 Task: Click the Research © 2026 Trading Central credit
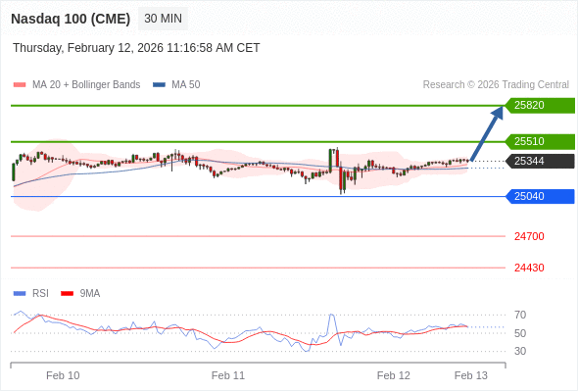(x=496, y=85)
